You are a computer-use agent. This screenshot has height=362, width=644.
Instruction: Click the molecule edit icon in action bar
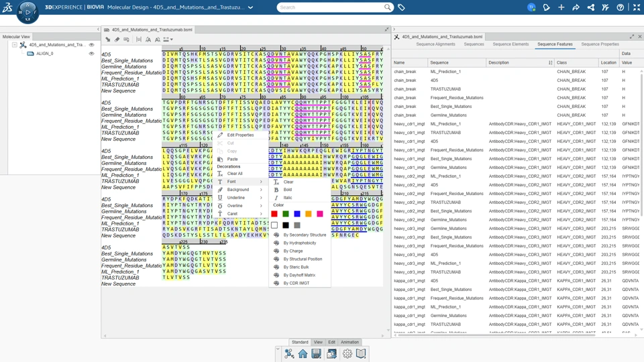coord(289,353)
